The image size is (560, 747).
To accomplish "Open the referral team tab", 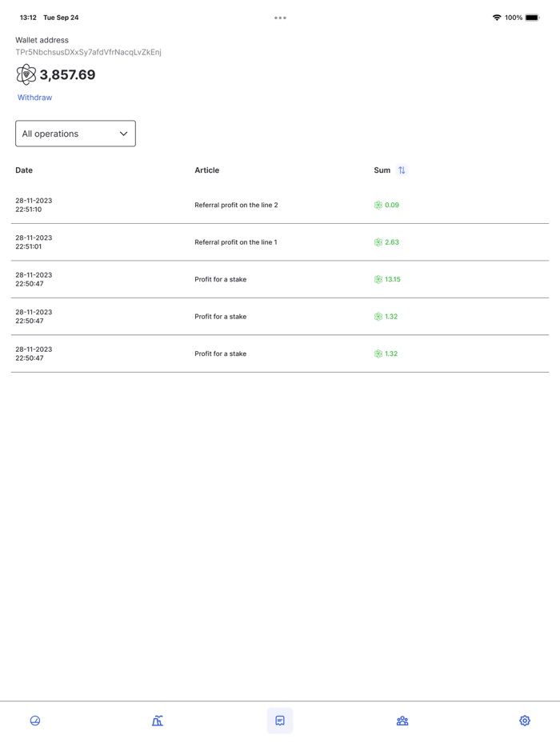I will (x=402, y=721).
